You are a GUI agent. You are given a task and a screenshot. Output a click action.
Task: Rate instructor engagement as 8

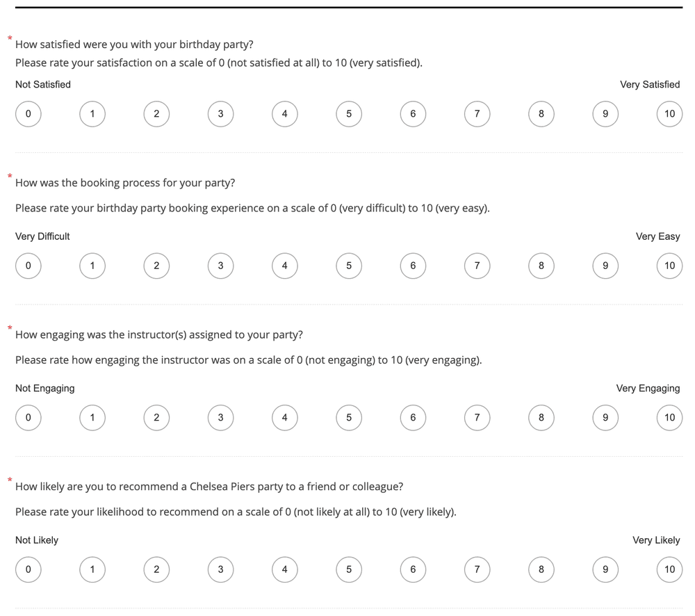(x=541, y=417)
